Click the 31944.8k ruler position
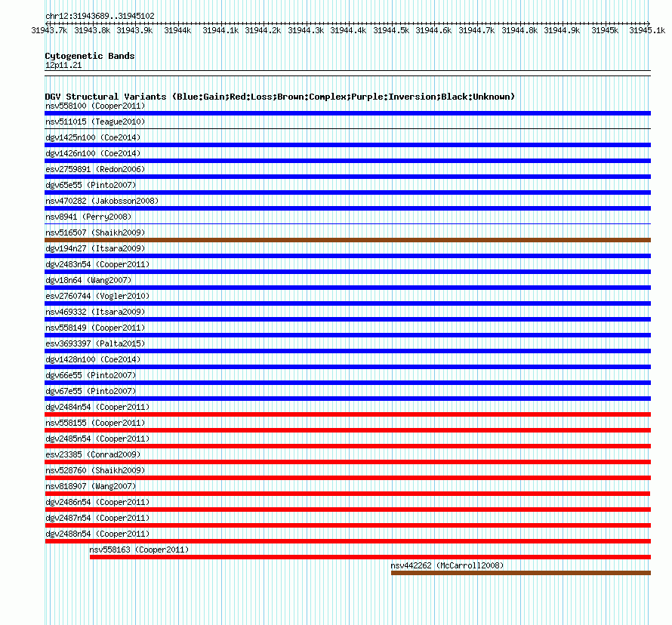This screenshot has height=625, width=672. coord(519,30)
